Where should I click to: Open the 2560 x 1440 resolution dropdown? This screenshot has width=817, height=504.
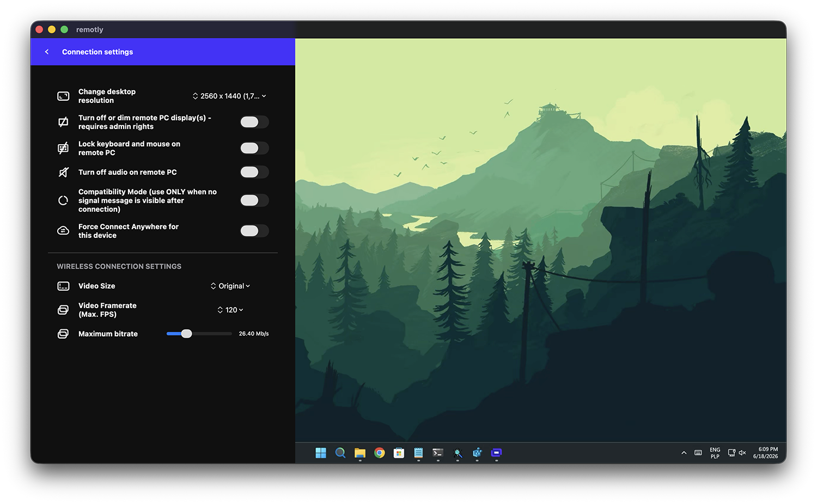[229, 96]
